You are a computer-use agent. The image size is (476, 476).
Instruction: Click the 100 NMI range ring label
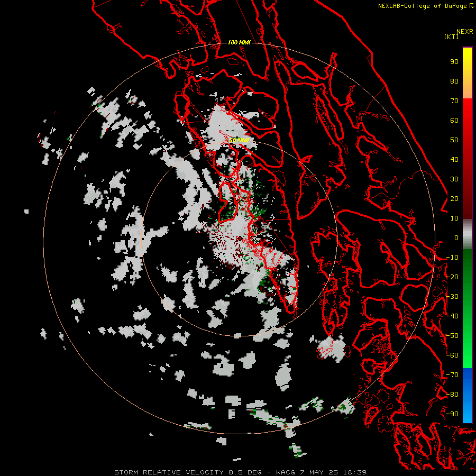(239, 42)
